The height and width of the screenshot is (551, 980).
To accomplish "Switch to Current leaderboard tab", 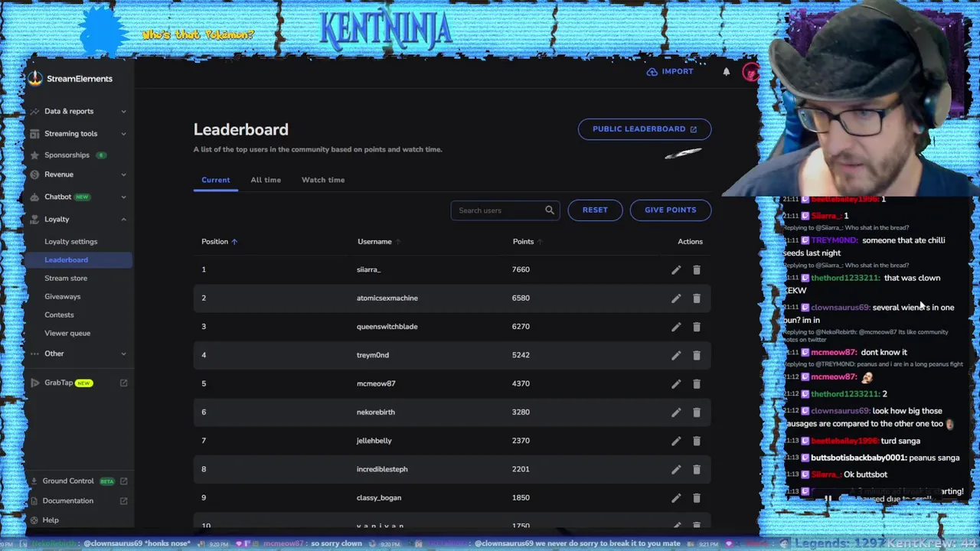I will click(x=216, y=180).
